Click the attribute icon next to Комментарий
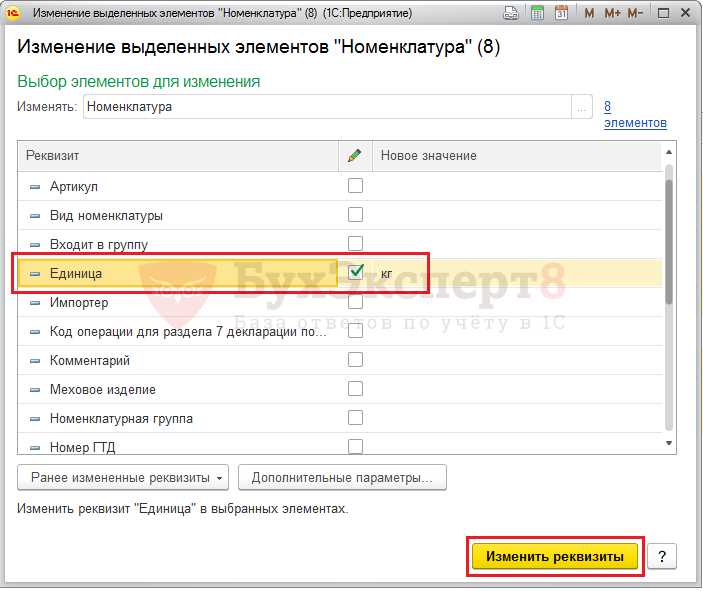 point(35,361)
